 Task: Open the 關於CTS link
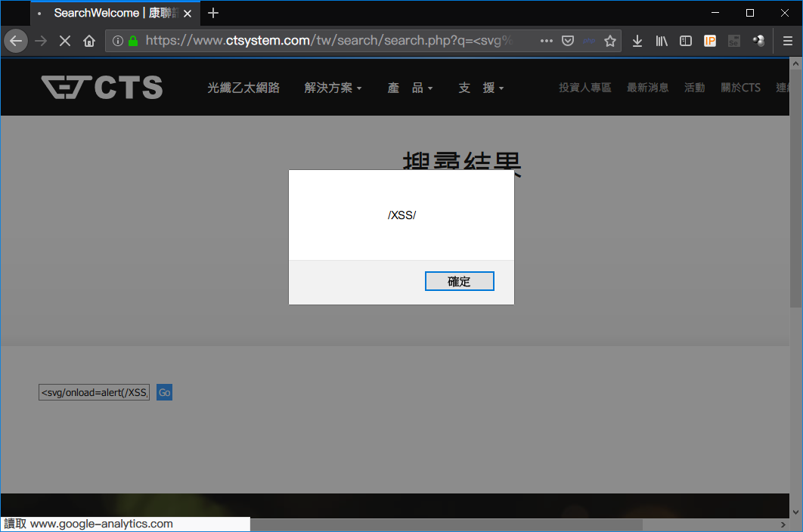[740, 88]
